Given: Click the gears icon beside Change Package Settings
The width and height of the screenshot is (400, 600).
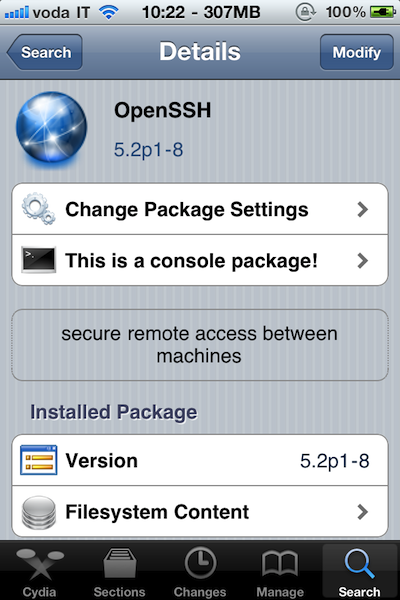Looking at the screenshot, I should 38,209.
